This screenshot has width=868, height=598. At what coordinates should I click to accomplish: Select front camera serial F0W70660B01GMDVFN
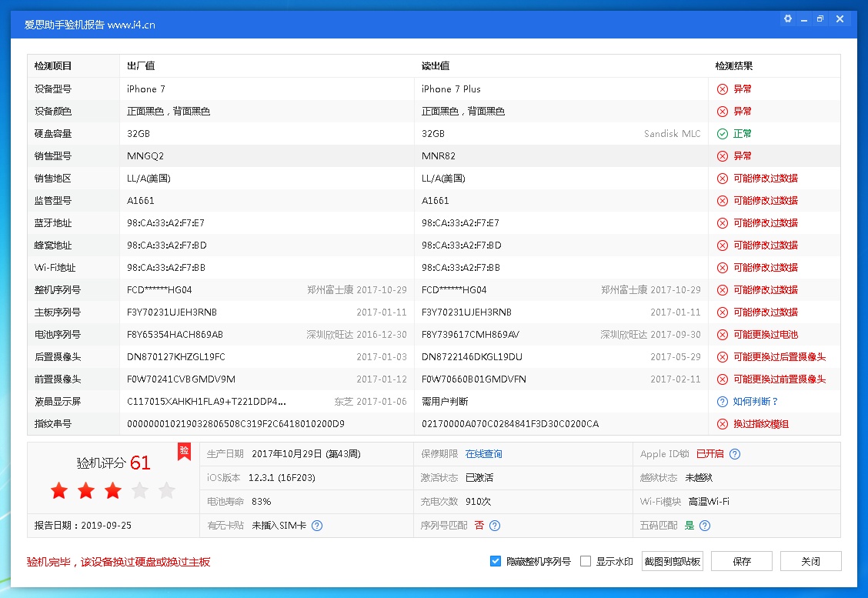474,379
